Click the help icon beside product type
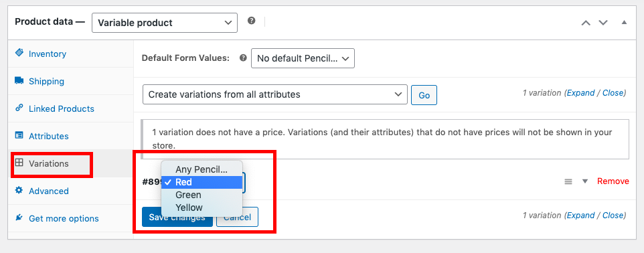This screenshot has width=644, height=253. coord(251,21)
